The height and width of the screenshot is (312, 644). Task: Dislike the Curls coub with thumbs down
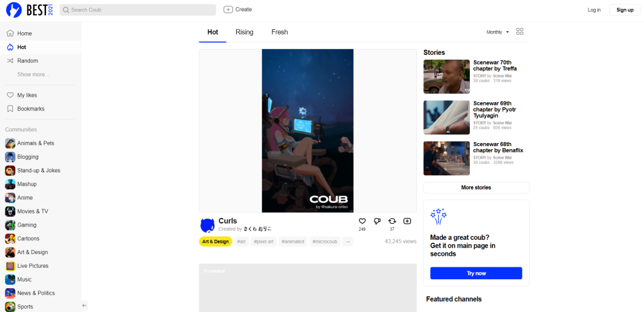(377, 221)
